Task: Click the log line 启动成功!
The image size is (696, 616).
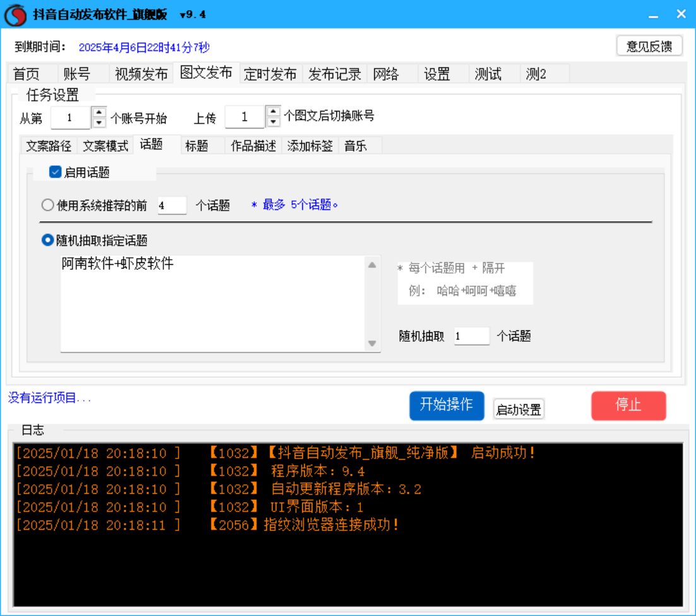Action: (x=276, y=453)
